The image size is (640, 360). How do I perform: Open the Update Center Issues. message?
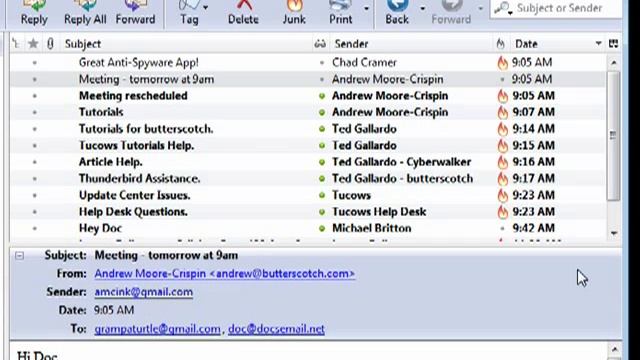(134, 195)
